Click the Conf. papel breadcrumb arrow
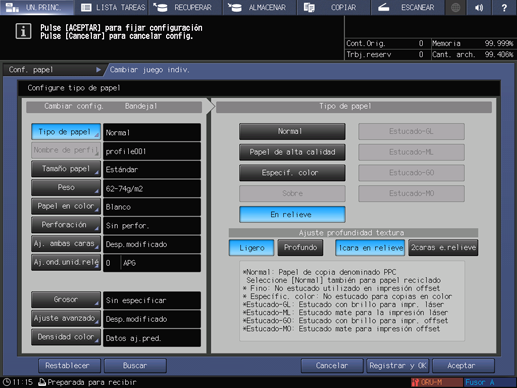The height and width of the screenshot is (388, 517). pyautogui.click(x=98, y=70)
